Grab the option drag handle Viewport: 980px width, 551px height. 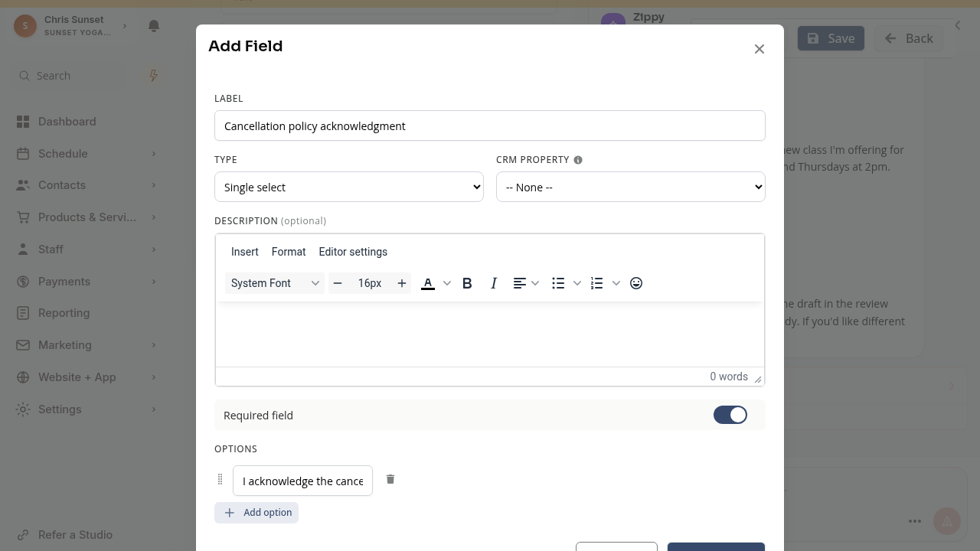click(220, 480)
